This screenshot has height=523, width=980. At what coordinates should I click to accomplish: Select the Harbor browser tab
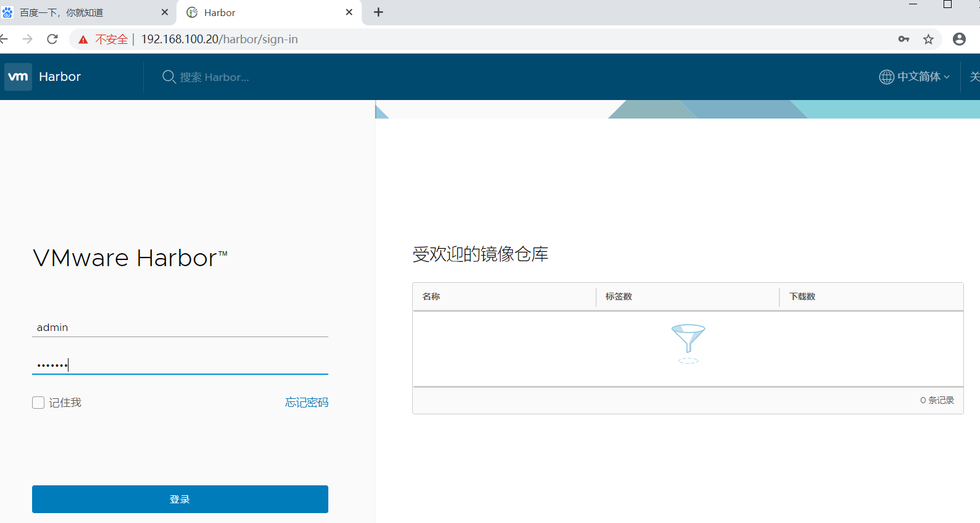point(269,12)
